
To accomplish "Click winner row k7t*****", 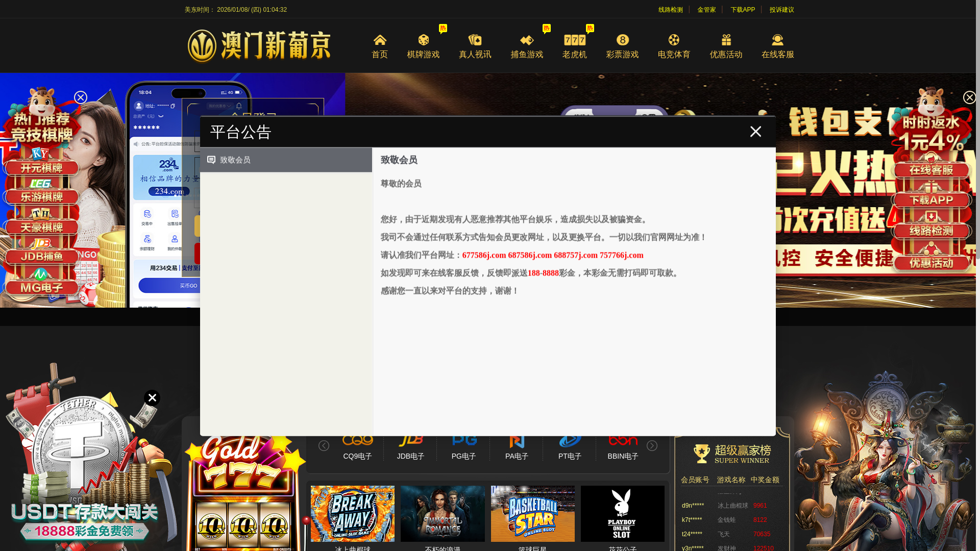I will (x=731, y=520).
